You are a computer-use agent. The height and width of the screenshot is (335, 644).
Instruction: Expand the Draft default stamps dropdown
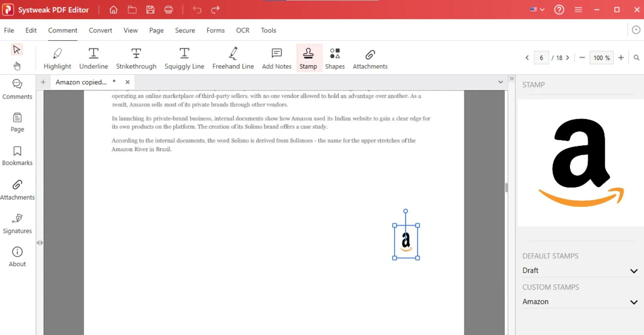point(634,271)
